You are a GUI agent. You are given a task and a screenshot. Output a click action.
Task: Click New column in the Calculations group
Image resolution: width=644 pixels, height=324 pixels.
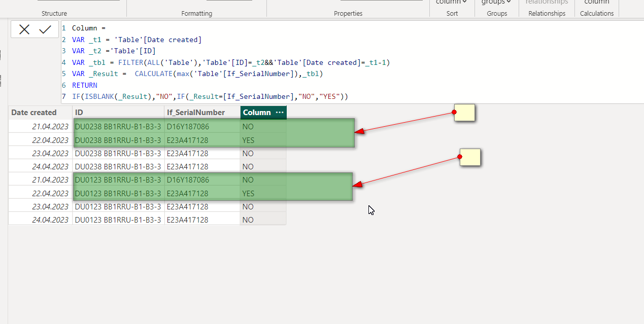(x=597, y=3)
